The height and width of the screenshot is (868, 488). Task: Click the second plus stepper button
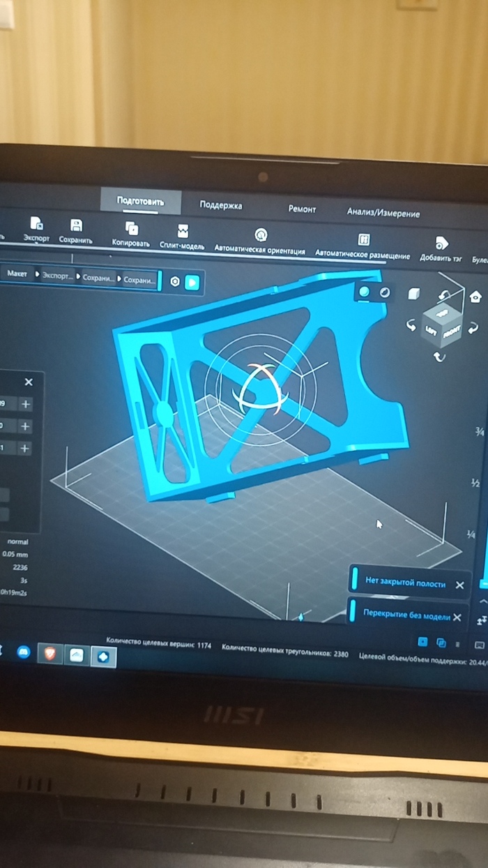25,426
